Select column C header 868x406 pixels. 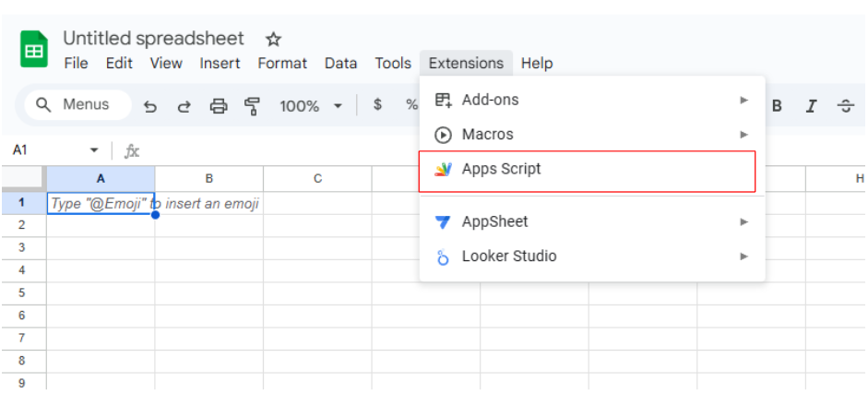click(x=317, y=178)
